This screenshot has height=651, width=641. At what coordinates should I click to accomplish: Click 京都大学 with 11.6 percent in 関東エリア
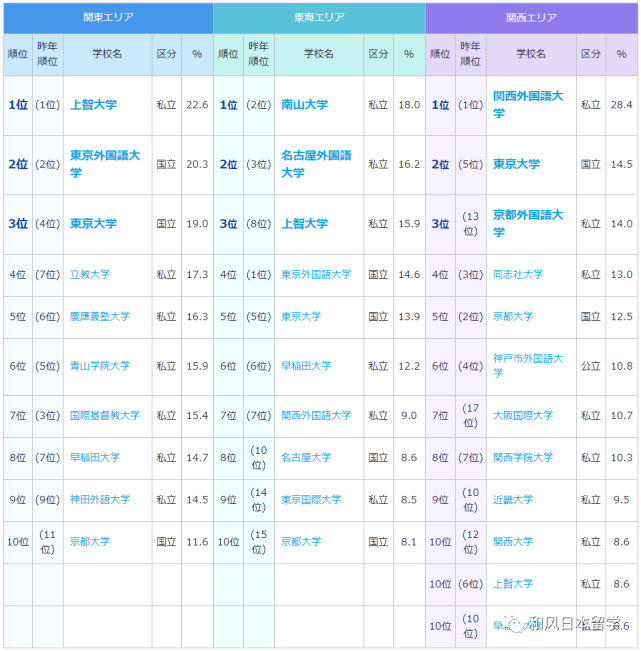click(x=90, y=542)
